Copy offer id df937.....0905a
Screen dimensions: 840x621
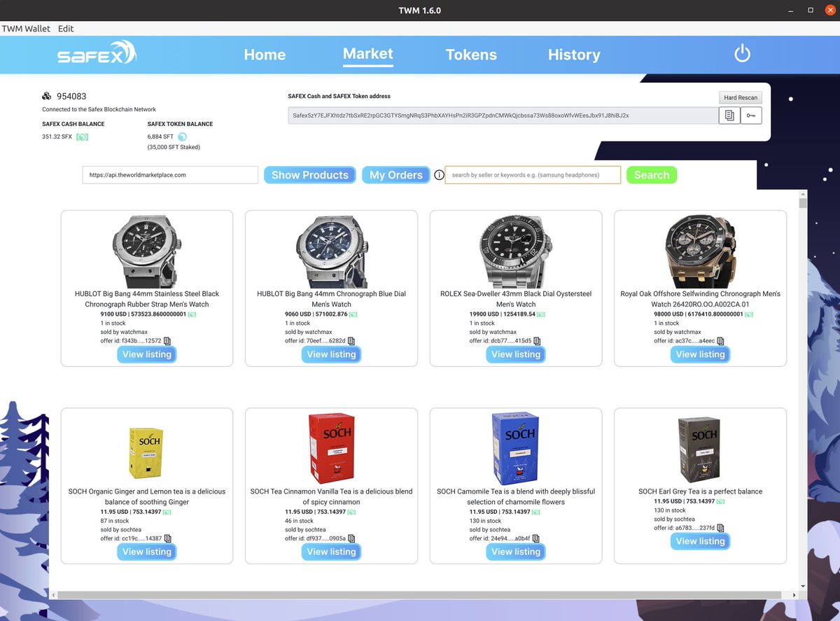click(x=351, y=538)
